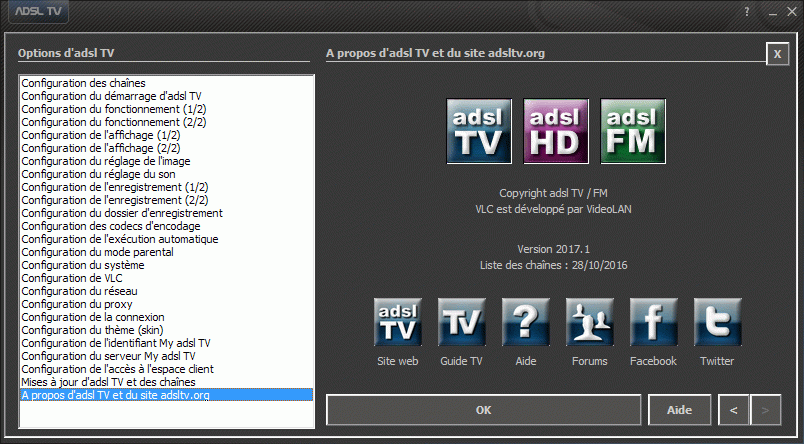Viewport: 804px width, 444px height.
Task: Click the Site web label
Action: click(397, 361)
